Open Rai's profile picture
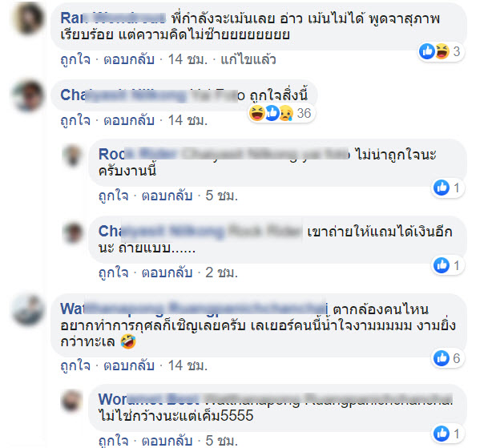Screen dimensions: 500x448 click(x=28, y=18)
